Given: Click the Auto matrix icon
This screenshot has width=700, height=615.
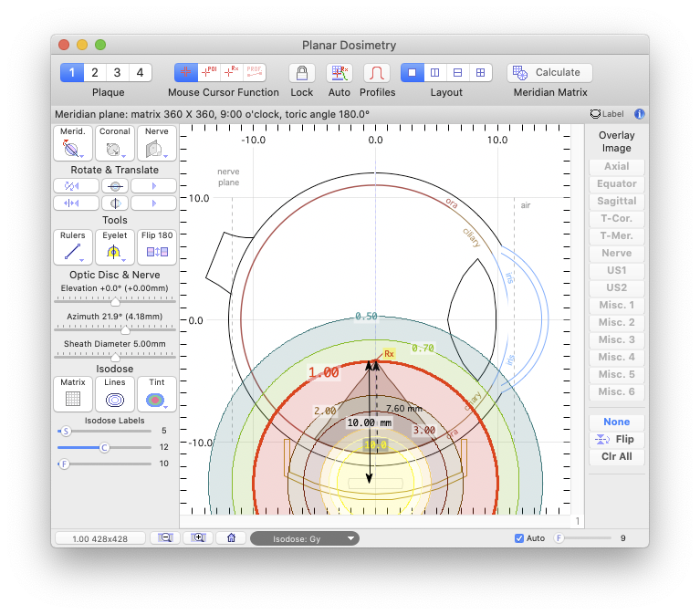Looking at the screenshot, I should (340, 73).
